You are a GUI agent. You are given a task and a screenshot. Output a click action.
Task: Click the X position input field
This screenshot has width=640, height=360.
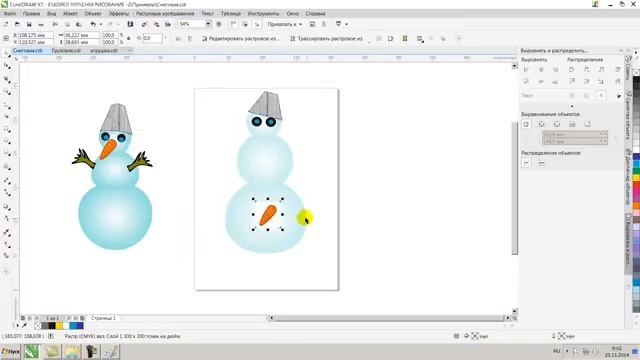(36, 36)
